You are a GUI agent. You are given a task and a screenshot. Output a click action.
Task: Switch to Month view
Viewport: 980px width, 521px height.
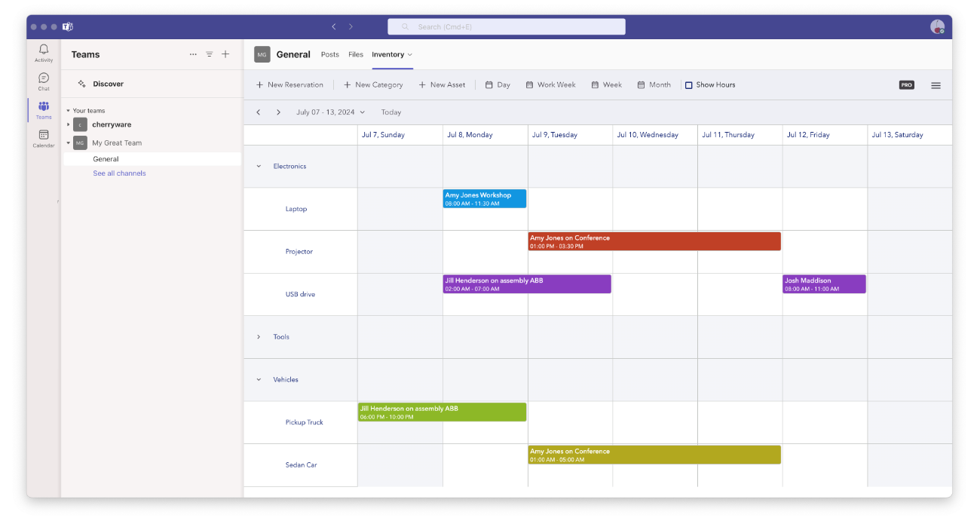(x=653, y=84)
